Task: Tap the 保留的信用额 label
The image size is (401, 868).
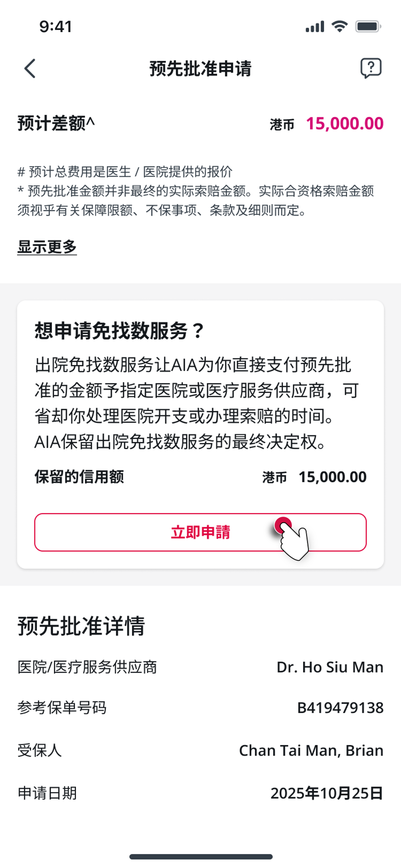Action: (x=79, y=477)
